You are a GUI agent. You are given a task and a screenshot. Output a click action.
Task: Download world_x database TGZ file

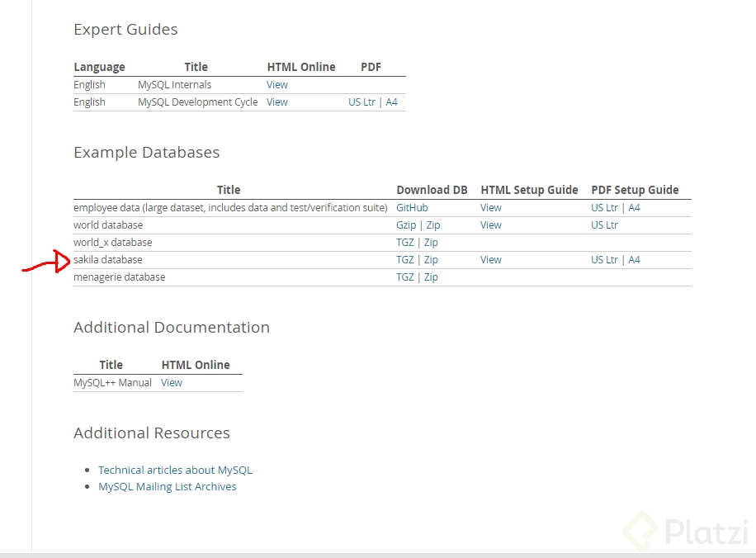(405, 243)
